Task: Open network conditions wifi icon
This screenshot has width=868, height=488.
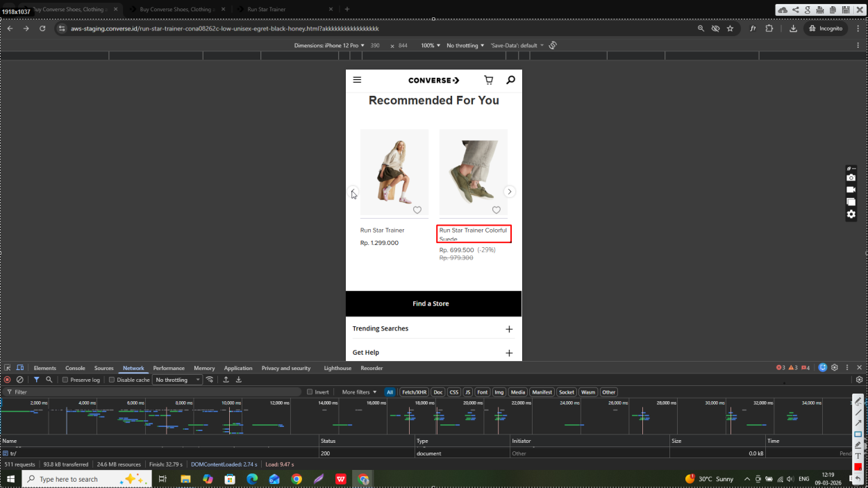Action: pos(210,380)
